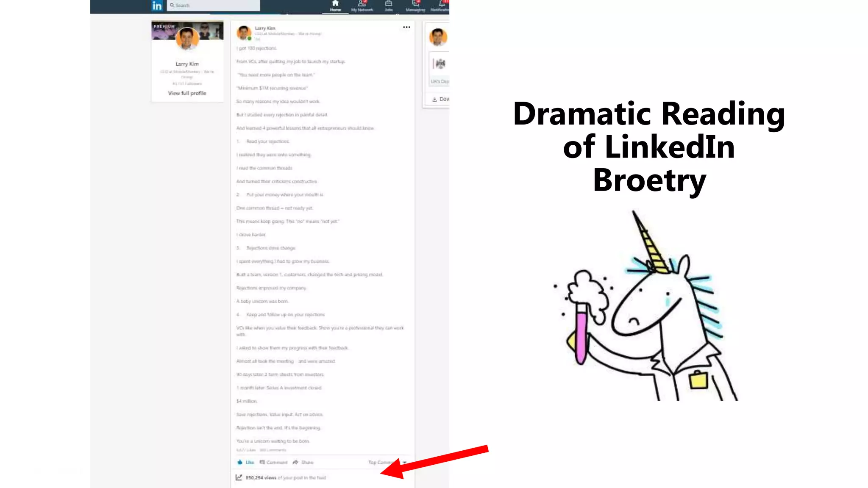Open the My Network tab
Image resolution: width=868 pixels, height=488 pixels.
click(362, 6)
